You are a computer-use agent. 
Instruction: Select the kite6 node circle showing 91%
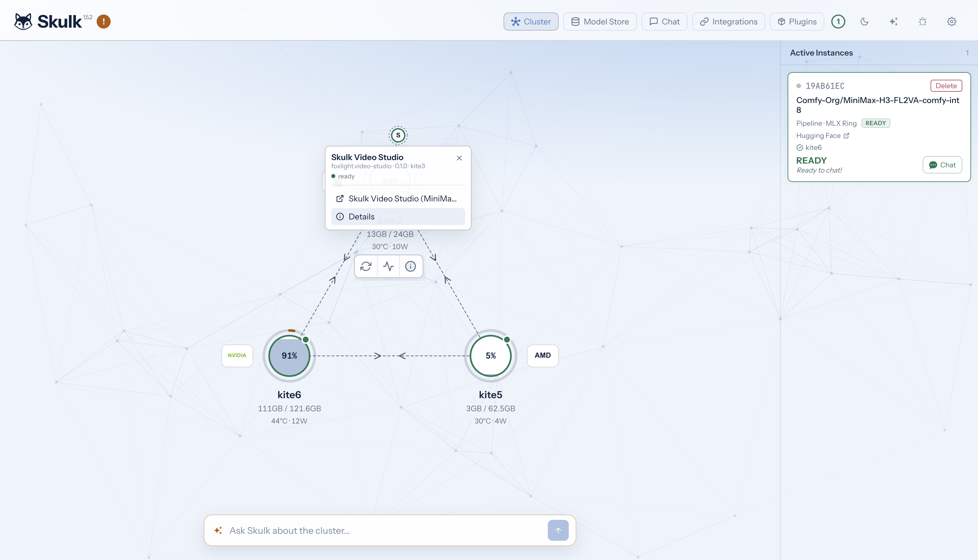coord(289,355)
